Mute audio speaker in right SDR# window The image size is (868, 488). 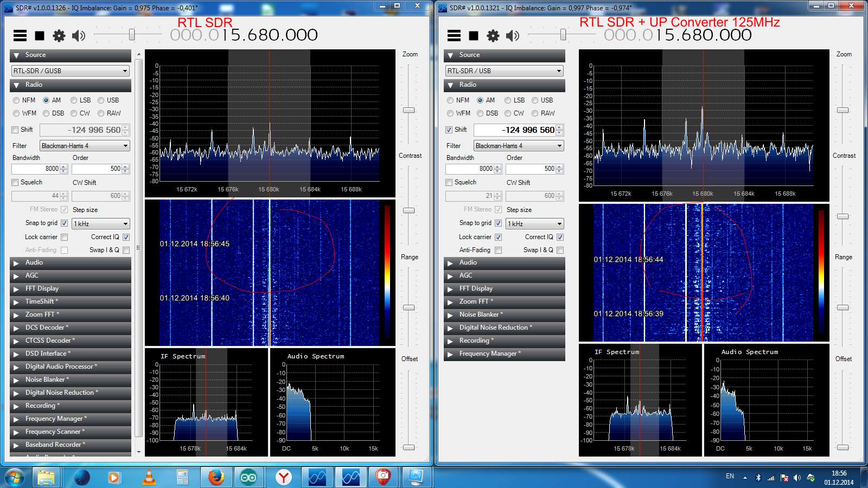[513, 36]
